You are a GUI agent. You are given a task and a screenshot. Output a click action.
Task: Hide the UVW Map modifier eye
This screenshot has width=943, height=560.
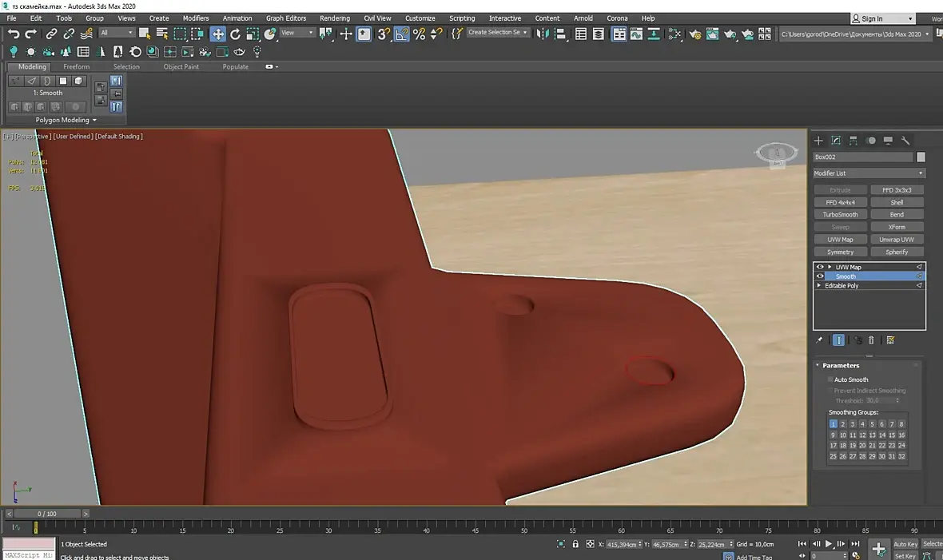pos(820,267)
